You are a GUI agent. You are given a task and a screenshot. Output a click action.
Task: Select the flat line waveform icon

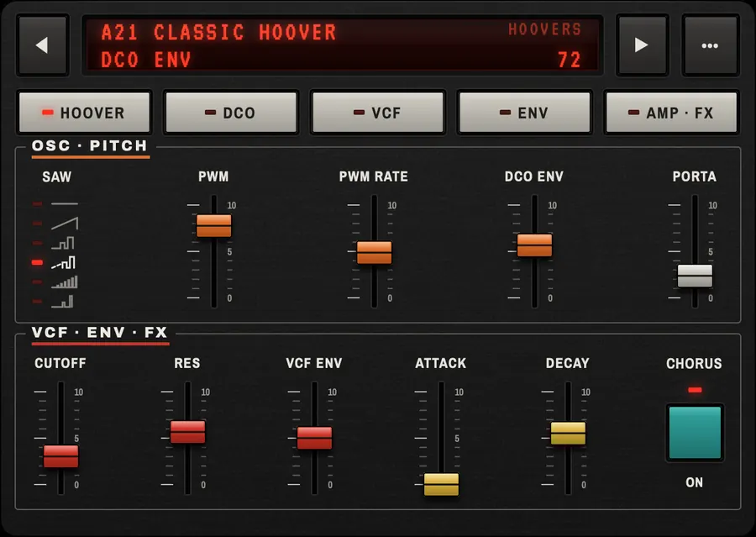click(x=64, y=204)
